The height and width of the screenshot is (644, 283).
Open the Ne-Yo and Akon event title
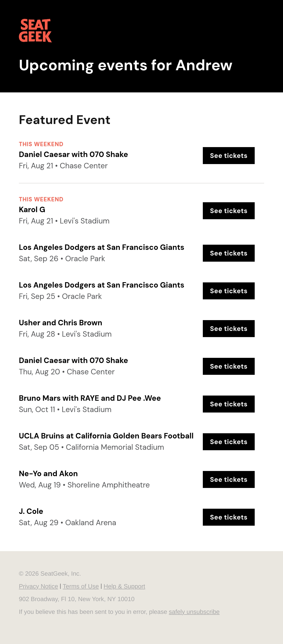[x=48, y=474]
